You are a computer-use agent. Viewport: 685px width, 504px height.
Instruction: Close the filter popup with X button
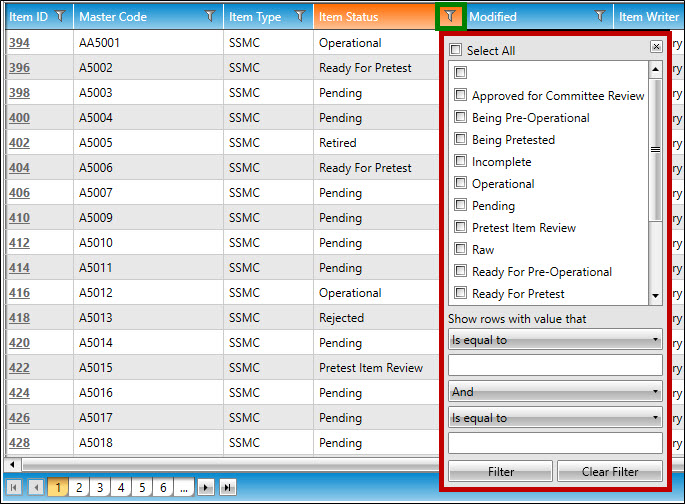(x=656, y=47)
